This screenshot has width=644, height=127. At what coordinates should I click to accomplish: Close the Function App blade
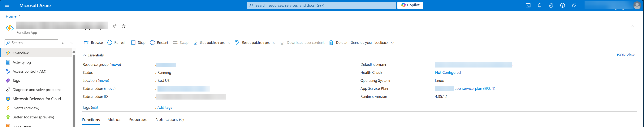[632, 26]
